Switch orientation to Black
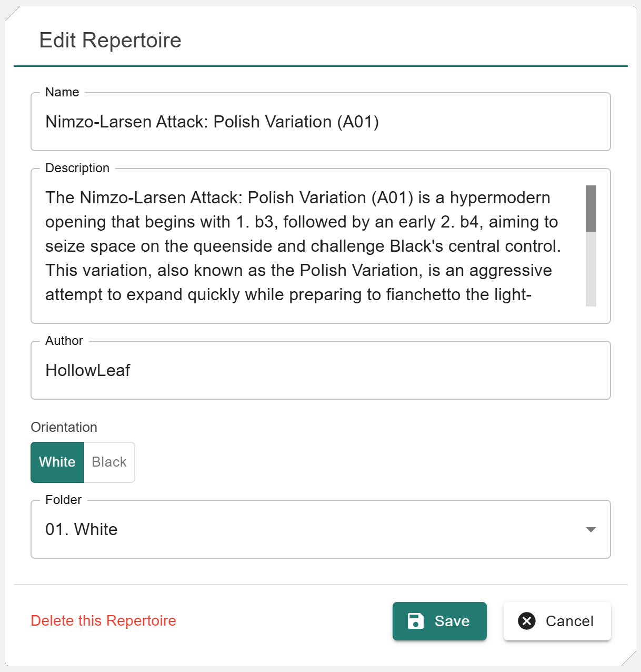 (x=109, y=462)
